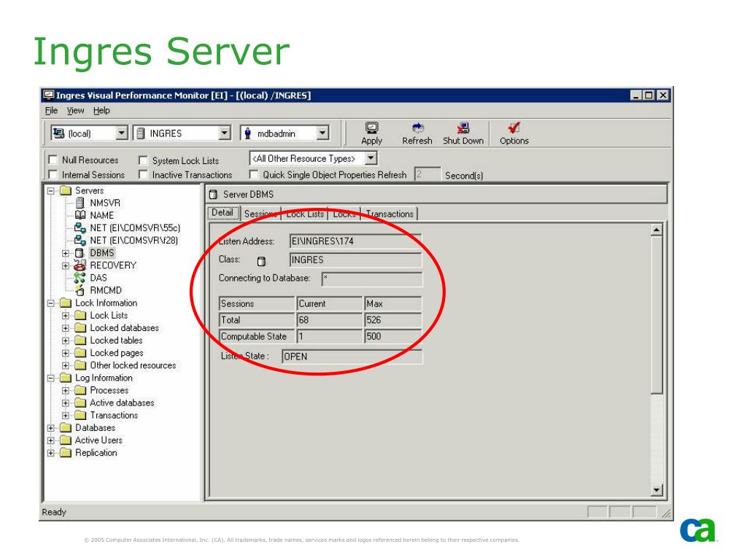This screenshot has height=560, width=747.
Task: Expand the RECOVERY tree node
Action: pyautogui.click(x=66, y=265)
